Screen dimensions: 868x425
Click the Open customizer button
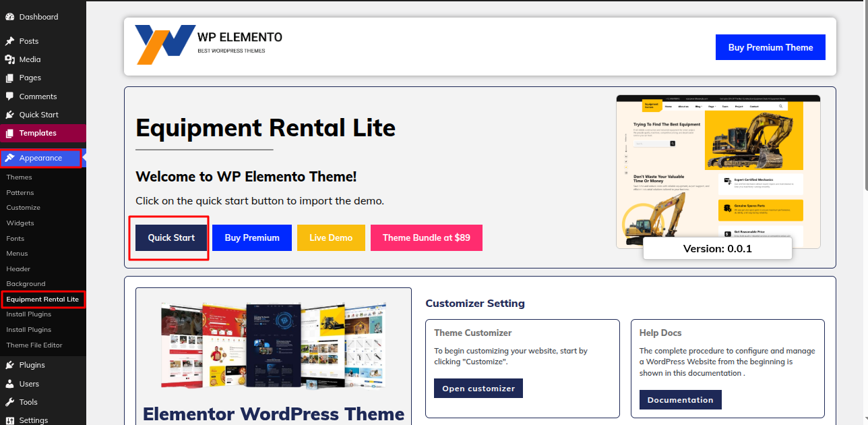click(478, 389)
